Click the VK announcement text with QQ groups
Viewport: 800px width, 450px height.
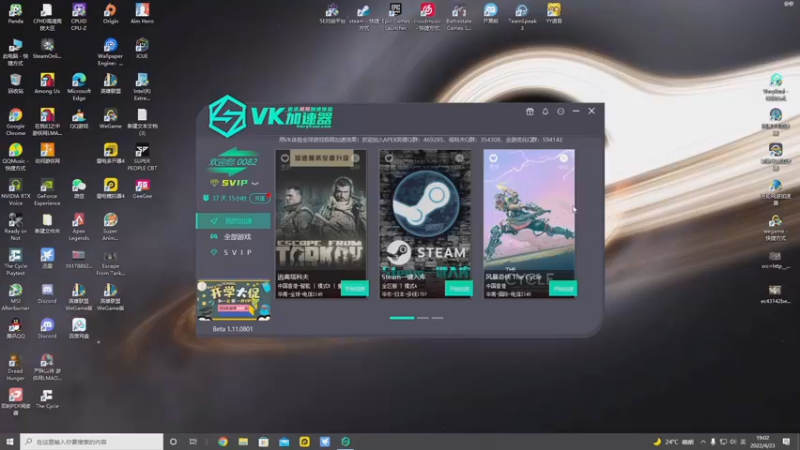click(420, 139)
